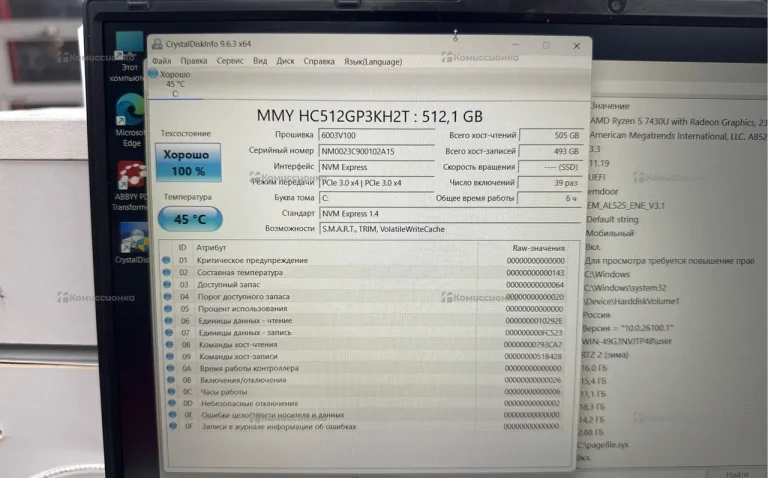Click AMD Ryzen 5 7430U value in background window
Viewport: 768px width, 478px height.
(x=678, y=122)
